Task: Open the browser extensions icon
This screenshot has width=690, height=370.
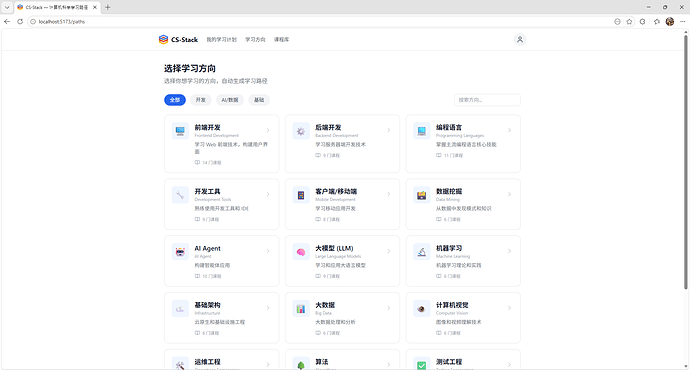Action: tap(642, 22)
